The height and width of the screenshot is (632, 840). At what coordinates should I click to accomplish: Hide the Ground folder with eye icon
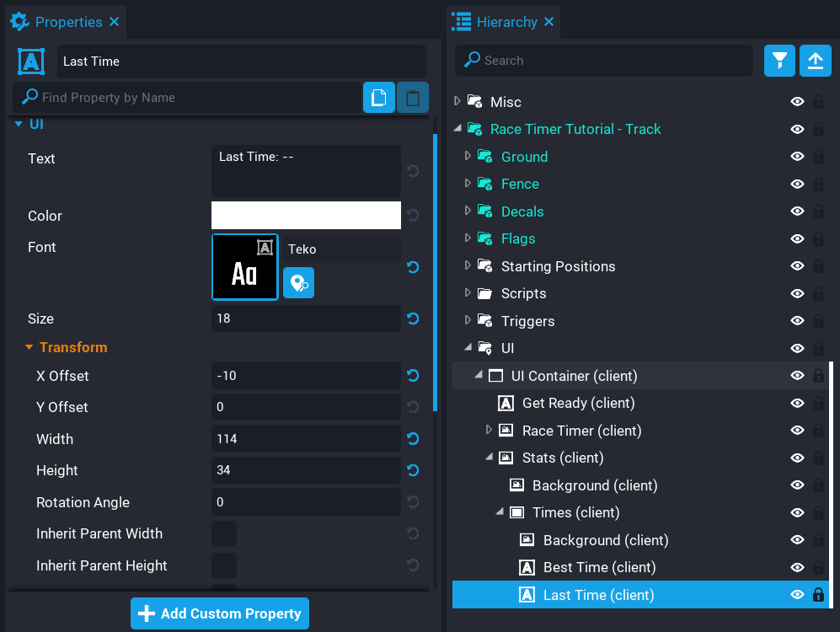point(797,157)
